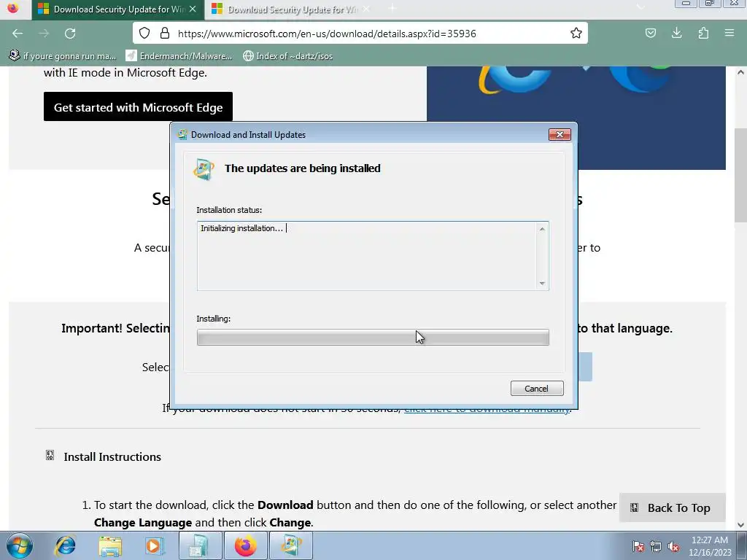Click the reload page icon
Image resolution: width=747 pixels, height=560 pixels.
(70, 34)
